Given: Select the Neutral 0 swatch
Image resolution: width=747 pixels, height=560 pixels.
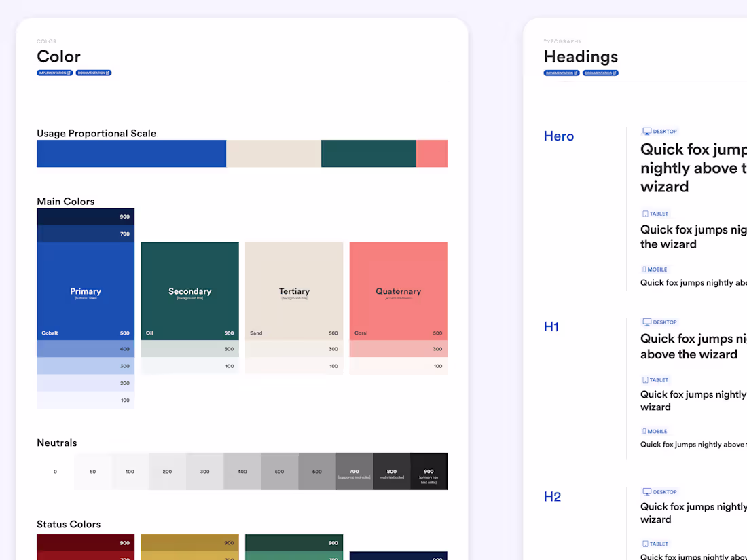Looking at the screenshot, I should click(55, 472).
